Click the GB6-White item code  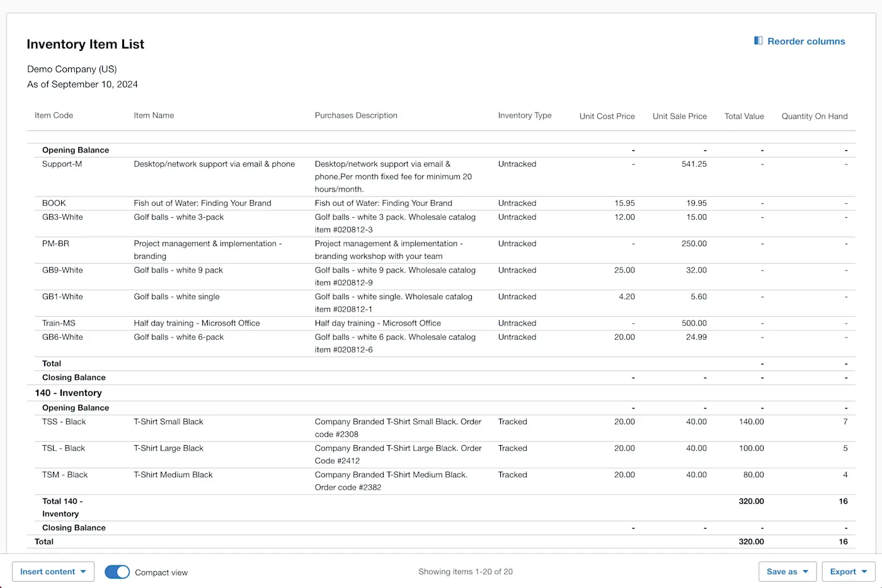pos(62,336)
